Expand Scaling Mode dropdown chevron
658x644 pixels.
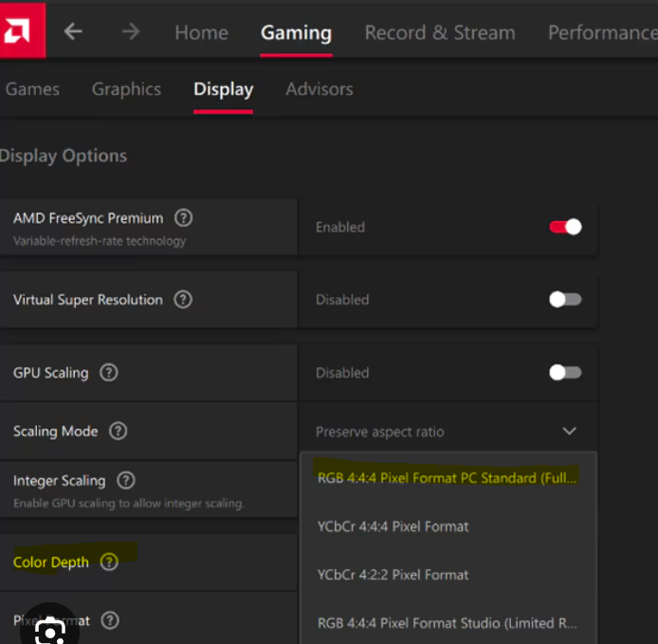tap(569, 432)
